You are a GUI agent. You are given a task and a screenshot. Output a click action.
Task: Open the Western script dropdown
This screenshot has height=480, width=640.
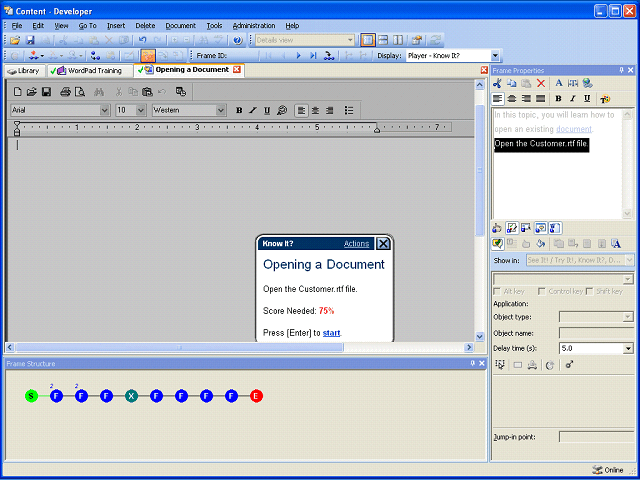tap(221, 110)
